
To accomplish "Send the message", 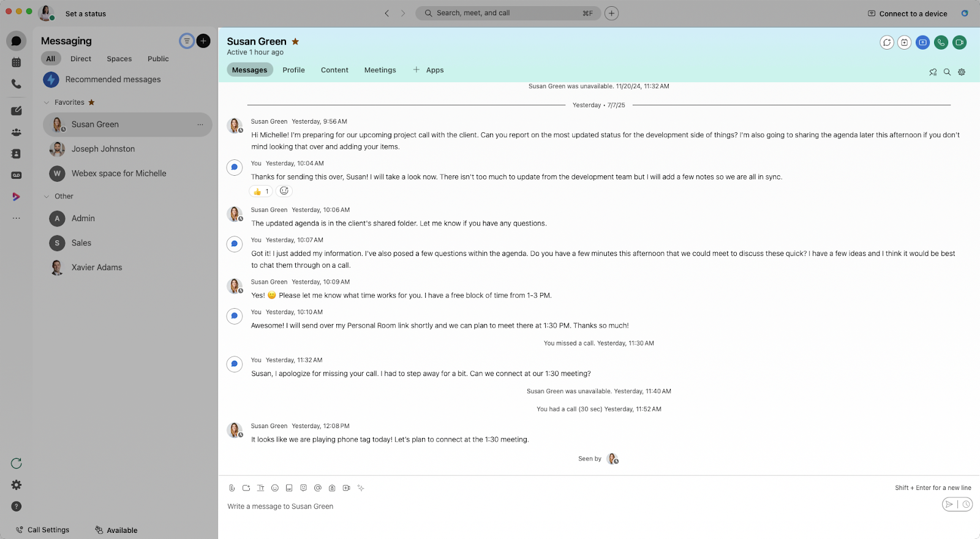I will coord(949,505).
